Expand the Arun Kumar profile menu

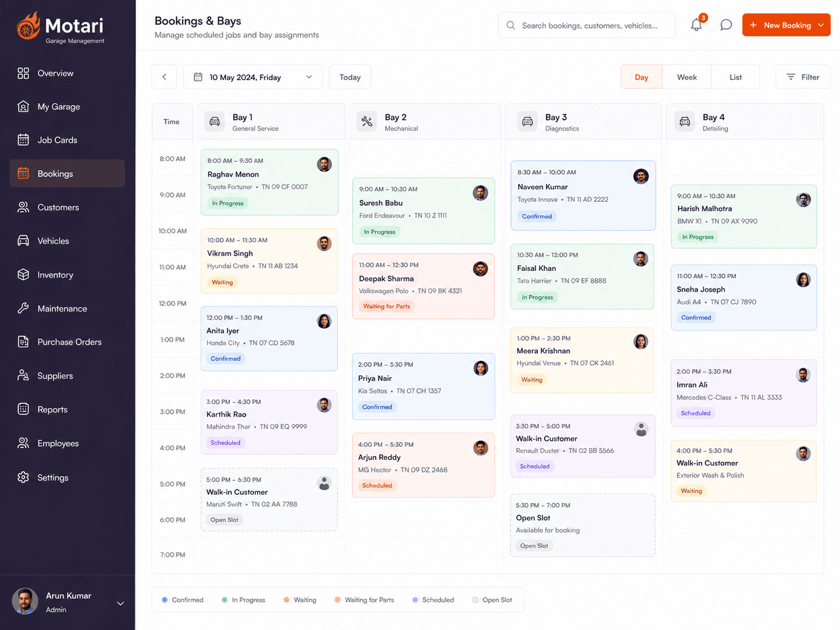[x=121, y=603]
